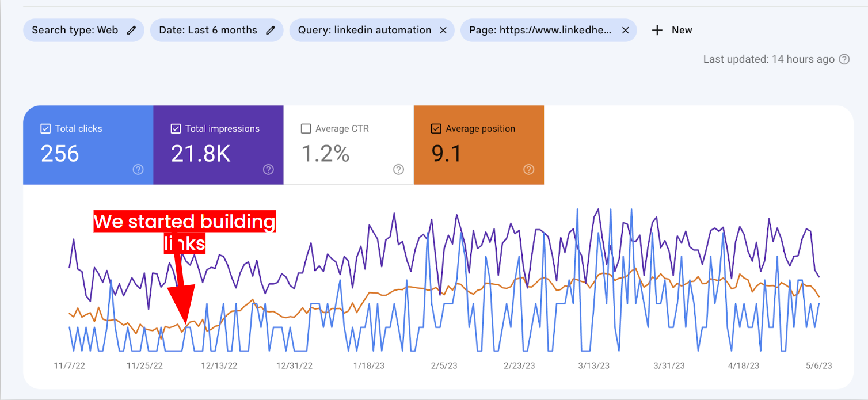Remove the Page URL filter
The width and height of the screenshot is (868, 400).
click(625, 31)
